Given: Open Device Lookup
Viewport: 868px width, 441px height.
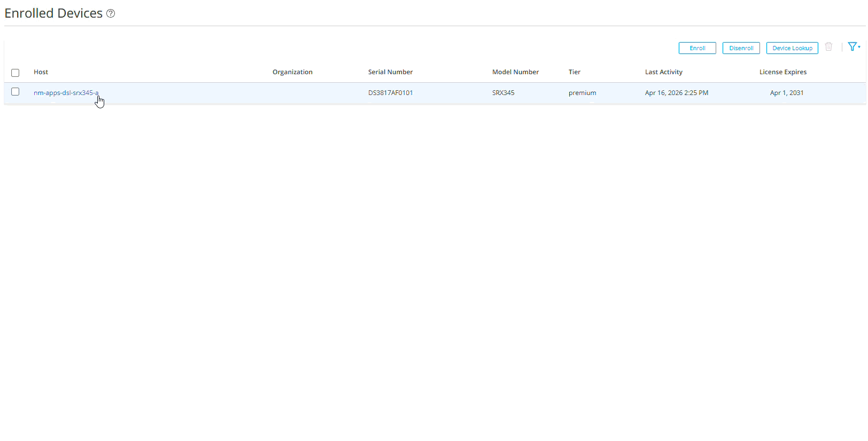Looking at the screenshot, I should coord(792,48).
